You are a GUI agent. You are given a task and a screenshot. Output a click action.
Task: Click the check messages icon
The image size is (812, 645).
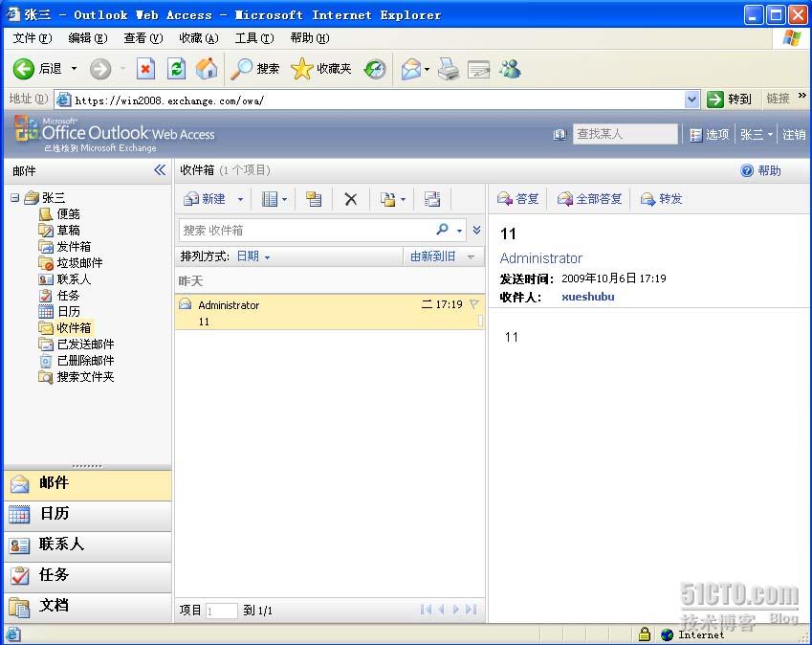pos(314,199)
